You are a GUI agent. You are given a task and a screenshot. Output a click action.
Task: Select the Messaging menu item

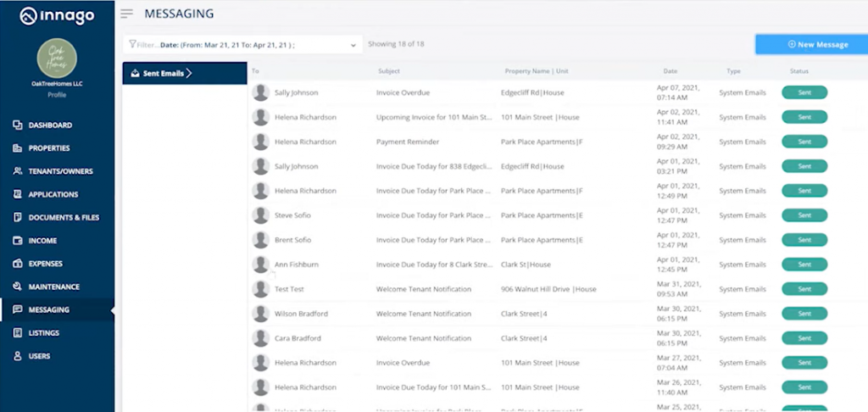pos(48,309)
